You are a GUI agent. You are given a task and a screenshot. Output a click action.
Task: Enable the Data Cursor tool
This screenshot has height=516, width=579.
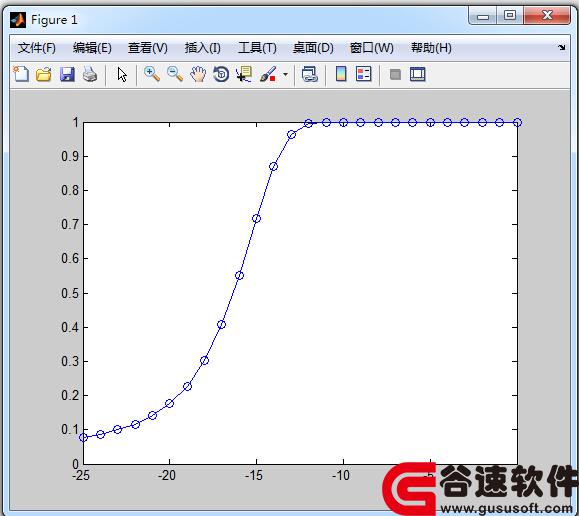tap(244, 75)
